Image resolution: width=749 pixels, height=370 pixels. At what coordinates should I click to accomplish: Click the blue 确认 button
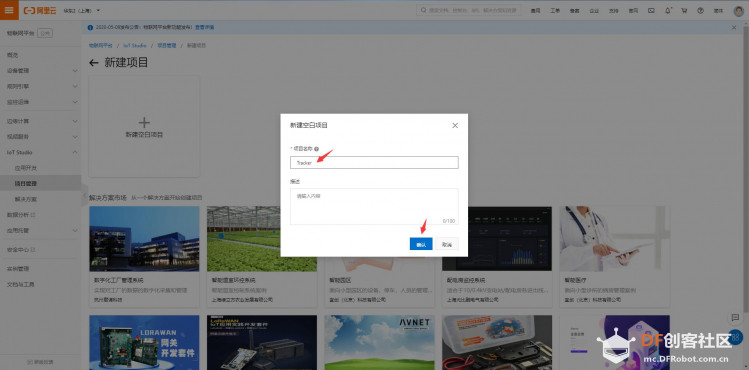(421, 244)
